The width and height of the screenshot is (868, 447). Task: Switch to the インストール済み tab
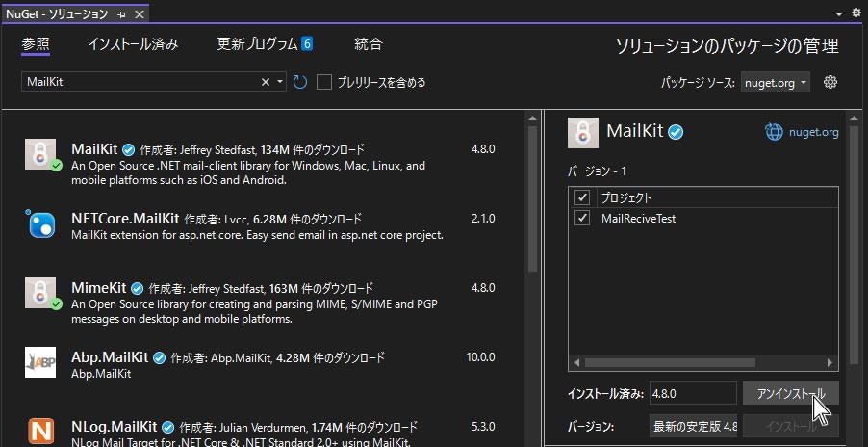click(134, 43)
